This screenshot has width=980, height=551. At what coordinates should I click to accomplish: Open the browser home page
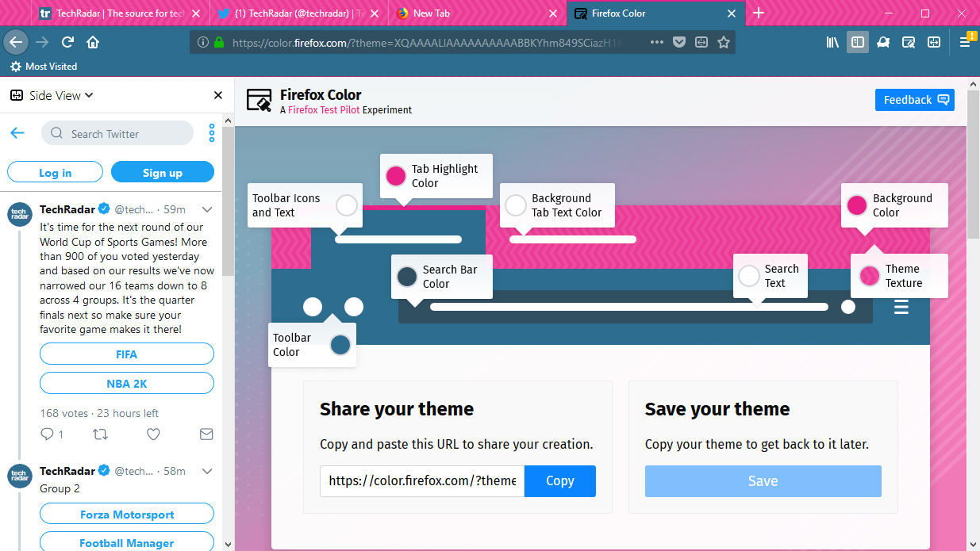click(93, 42)
